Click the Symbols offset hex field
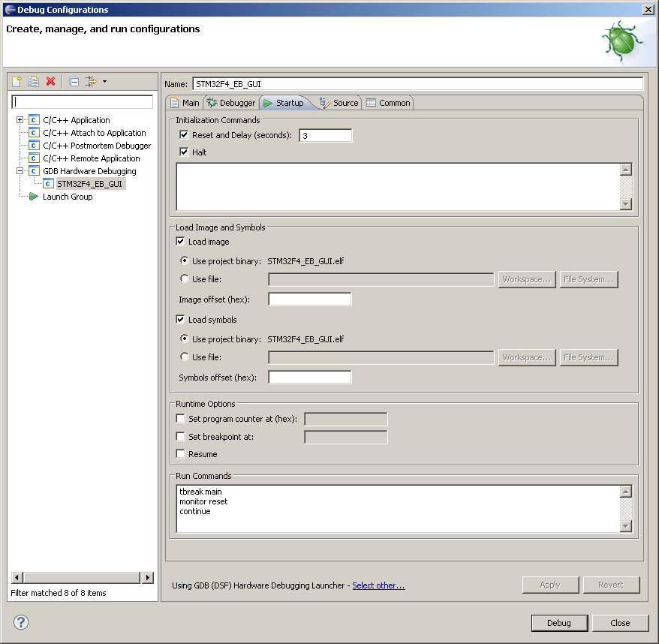 coord(310,378)
